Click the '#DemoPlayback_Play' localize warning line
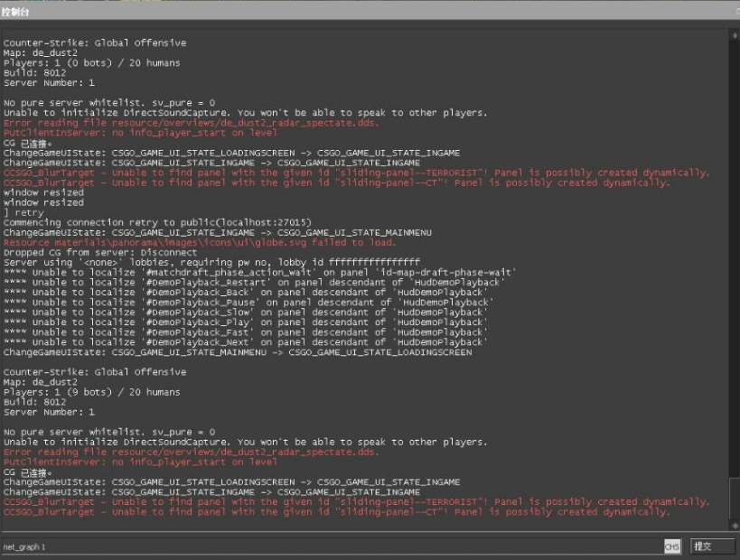The height and width of the screenshot is (560, 740). tap(246, 322)
